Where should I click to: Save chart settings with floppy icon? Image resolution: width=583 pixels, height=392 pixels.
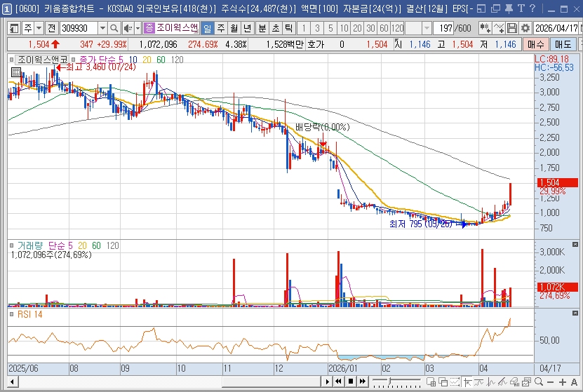(x=511, y=28)
